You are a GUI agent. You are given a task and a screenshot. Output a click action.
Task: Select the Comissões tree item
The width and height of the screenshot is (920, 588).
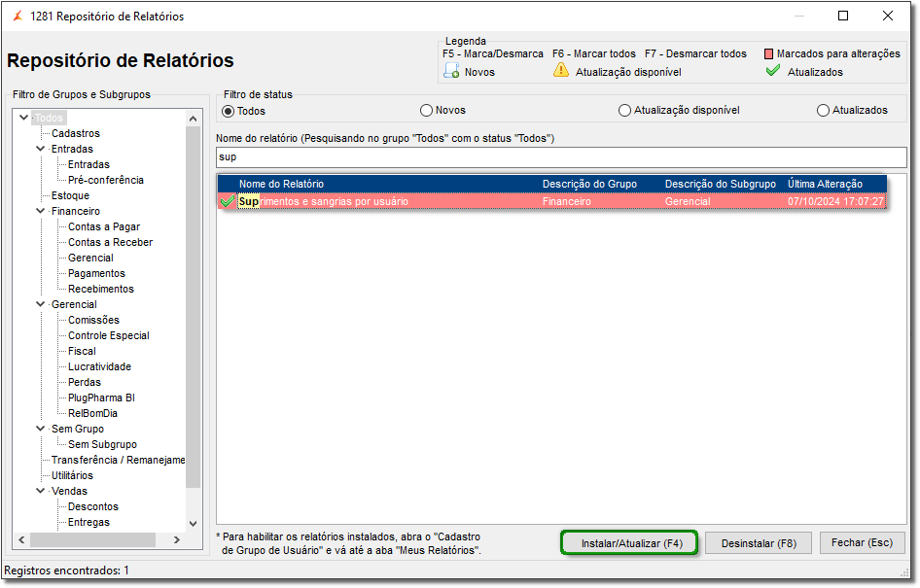click(93, 320)
